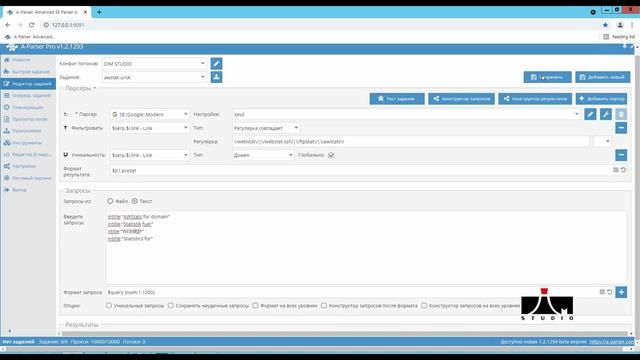This screenshot has height=360, width=640.
Task: Reset query format with undo icon
Action: click(609, 292)
